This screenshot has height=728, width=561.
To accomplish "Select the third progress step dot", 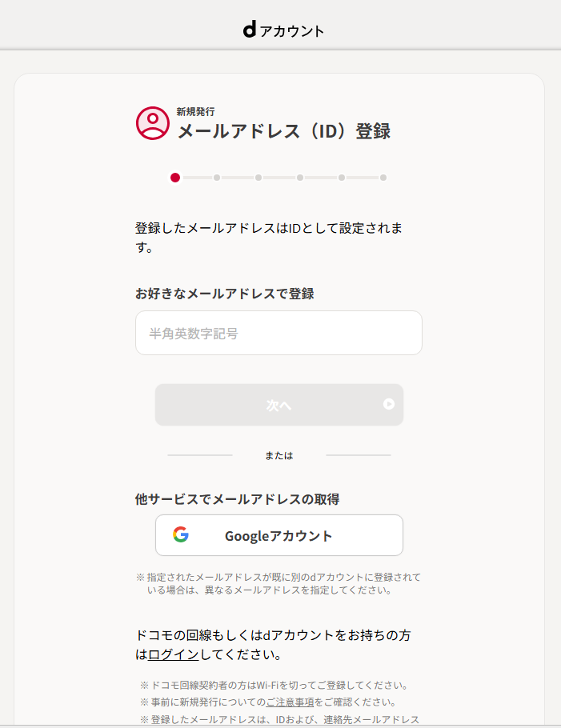I will tap(258, 178).
